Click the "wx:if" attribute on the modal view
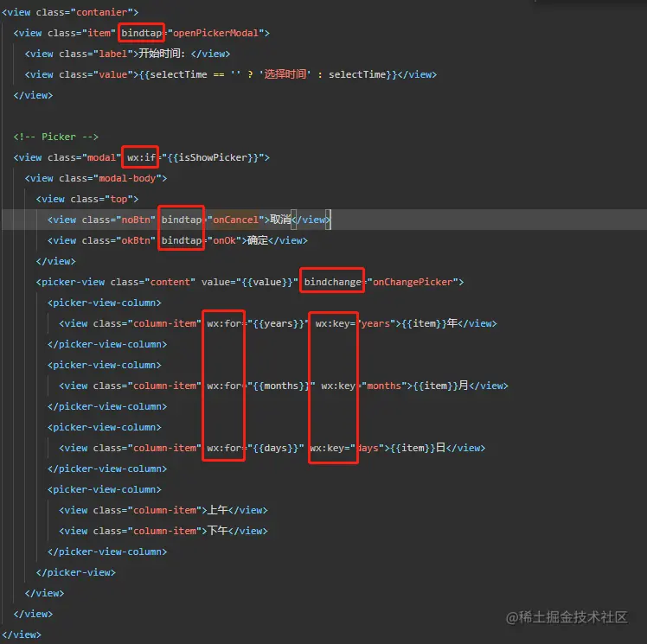Screen dimensions: 647x644 [x=141, y=157]
